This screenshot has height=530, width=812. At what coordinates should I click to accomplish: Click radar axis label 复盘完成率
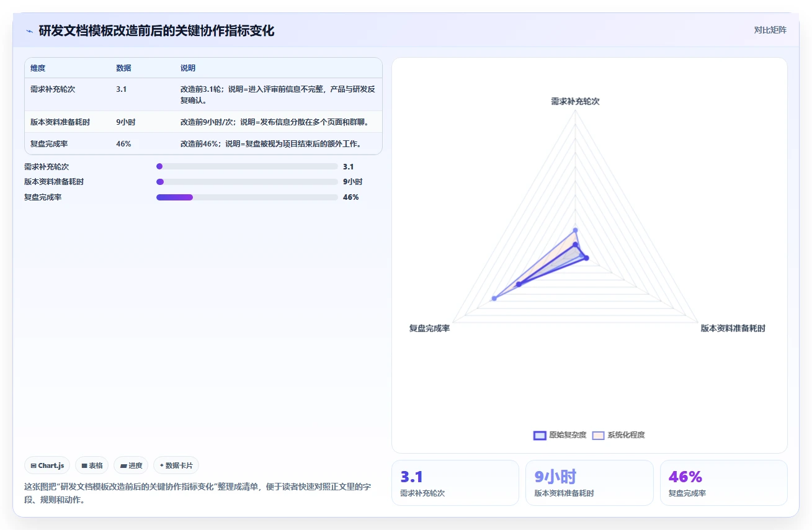[x=429, y=328]
